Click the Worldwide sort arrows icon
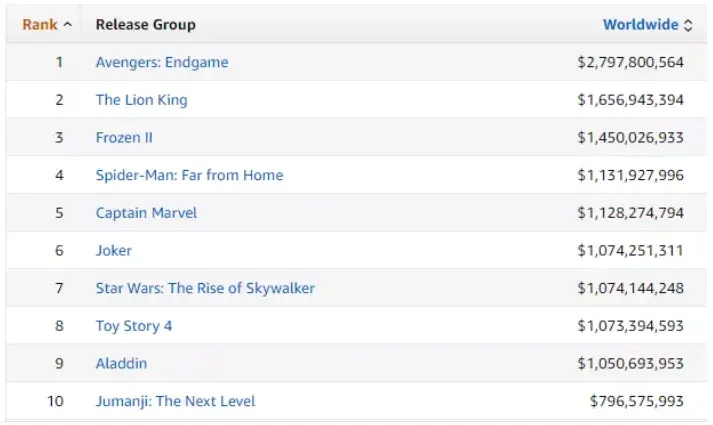This screenshot has height=425, width=713. click(688, 25)
